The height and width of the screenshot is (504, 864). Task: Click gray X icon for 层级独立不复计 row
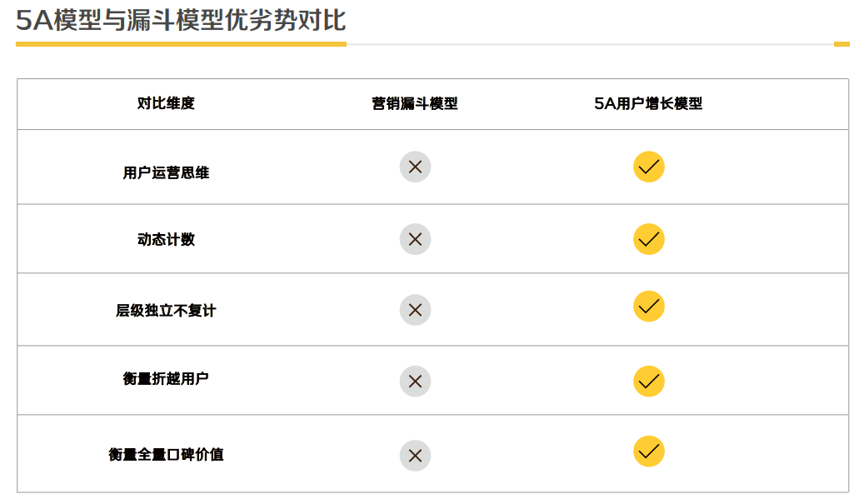tap(415, 310)
